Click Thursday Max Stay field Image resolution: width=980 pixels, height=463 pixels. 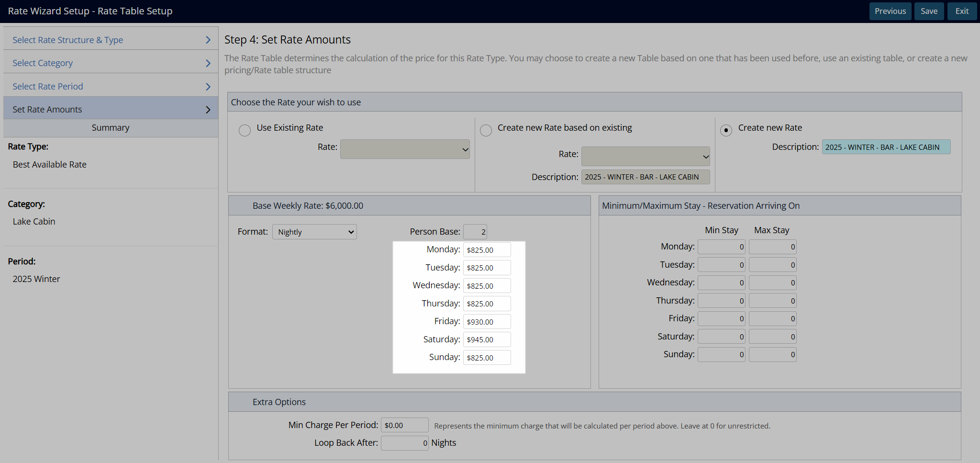click(x=772, y=301)
